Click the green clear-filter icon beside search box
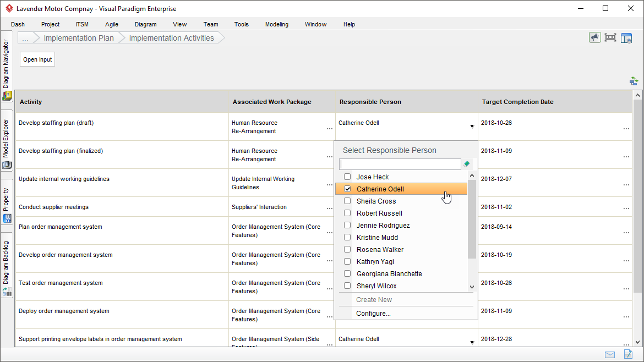Image resolution: width=644 pixels, height=362 pixels. (x=467, y=164)
